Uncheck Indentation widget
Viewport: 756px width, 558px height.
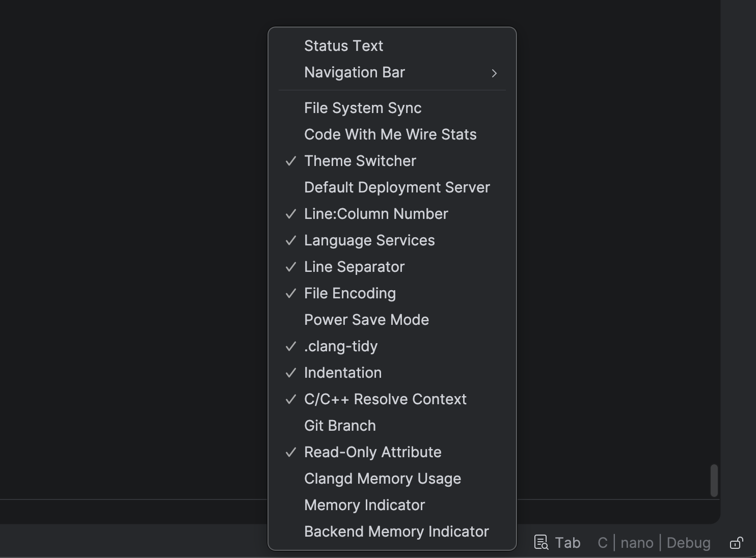pos(392,373)
